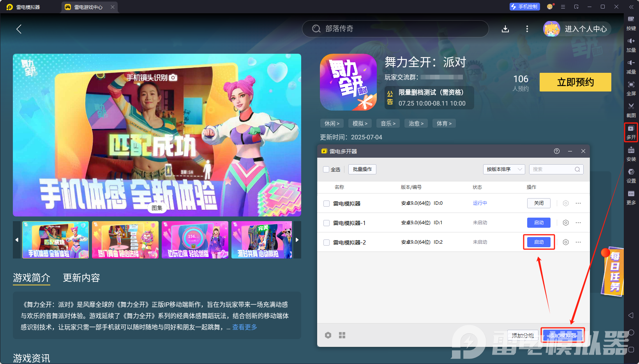Switch to the 雷电模拟器 title tab

(x=24, y=7)
